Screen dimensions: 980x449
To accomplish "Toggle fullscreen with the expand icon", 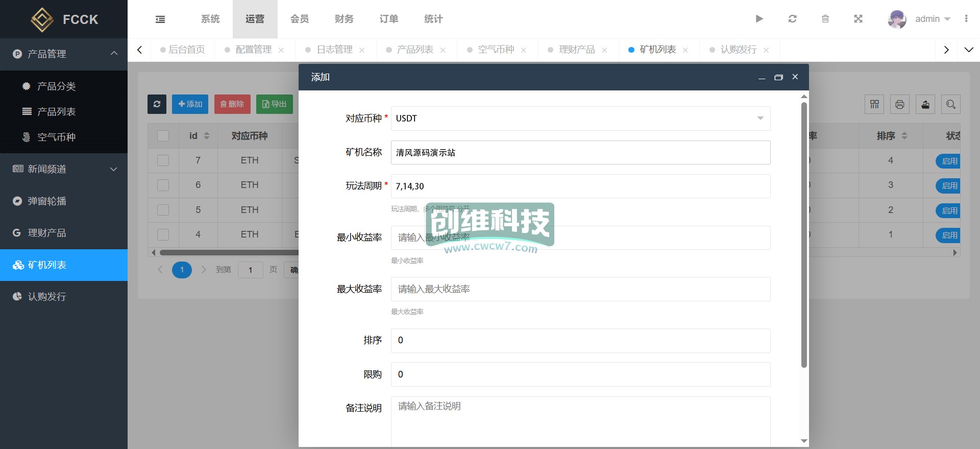I will [x=858, y=19].
